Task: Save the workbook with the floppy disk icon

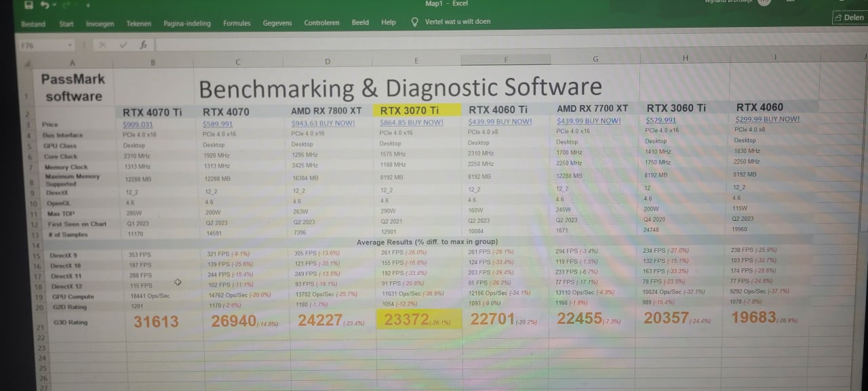Action: tap(28, 5)
